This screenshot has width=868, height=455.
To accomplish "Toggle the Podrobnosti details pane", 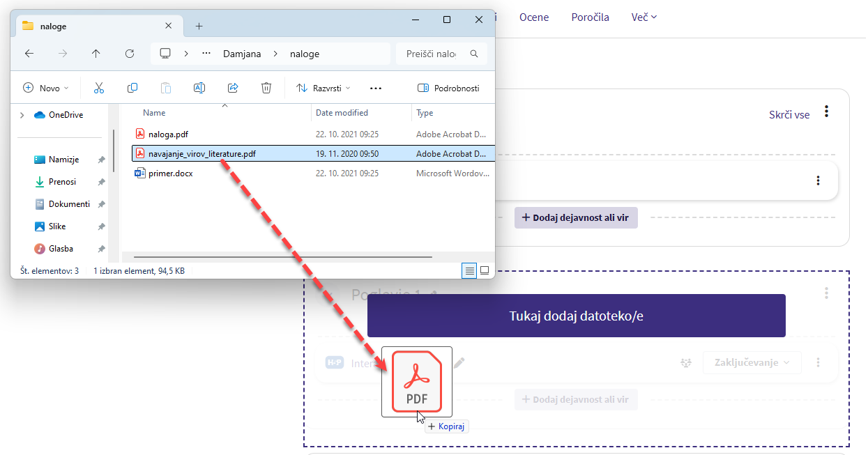I will point(448,88).
